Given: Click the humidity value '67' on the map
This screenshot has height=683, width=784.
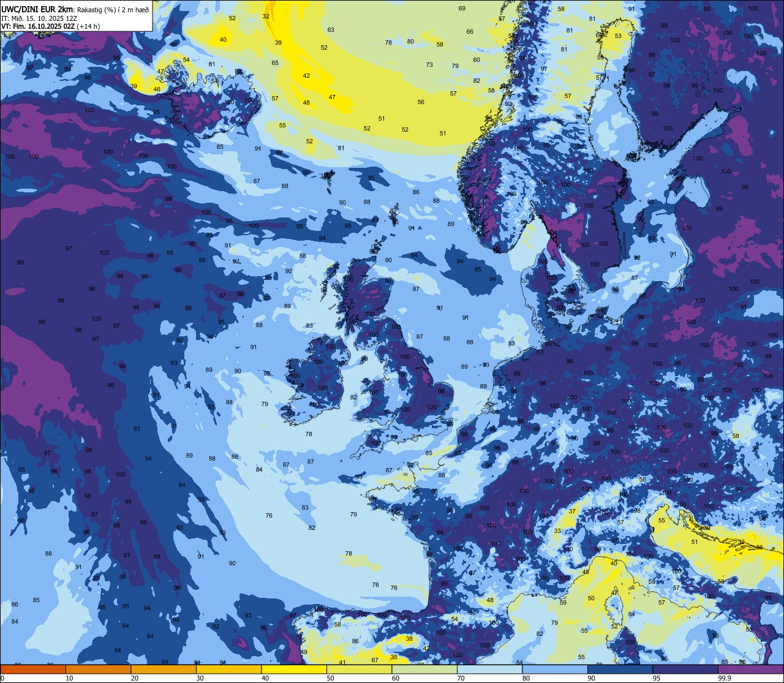Looking at the screenshot, I should [x=375, y=660].
